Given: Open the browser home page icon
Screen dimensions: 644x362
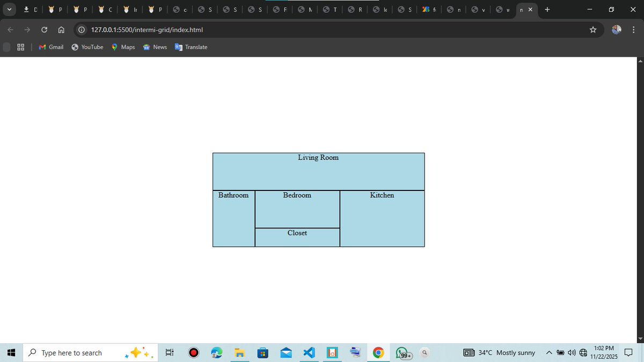Looking at the screenshot, I should (x=61, y=29).
